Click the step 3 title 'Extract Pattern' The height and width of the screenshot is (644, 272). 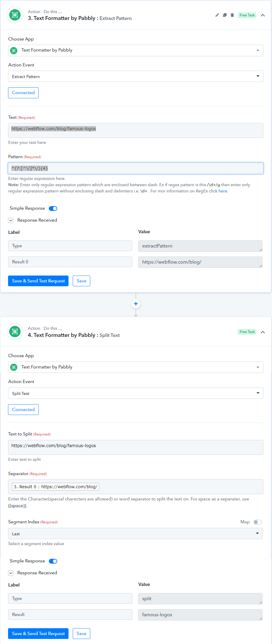[x=116, y=18]
